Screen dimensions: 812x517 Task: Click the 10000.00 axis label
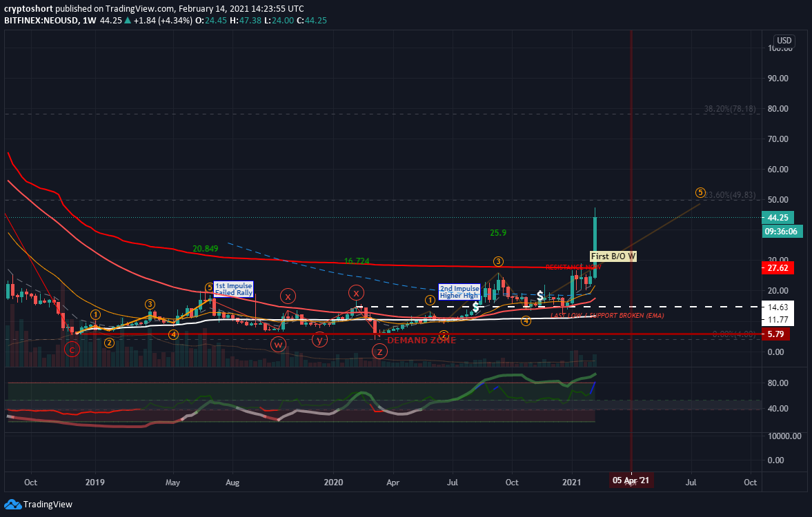pos(784,436)
